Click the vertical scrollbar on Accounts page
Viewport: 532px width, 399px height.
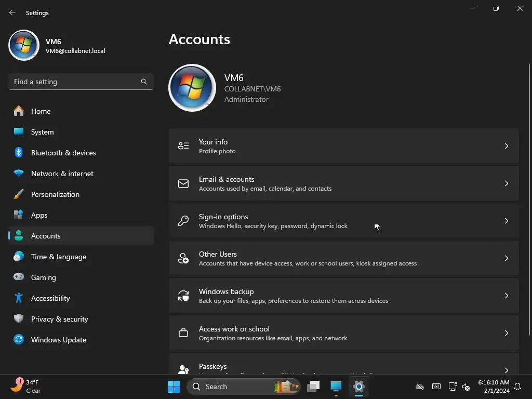[528, 199]
